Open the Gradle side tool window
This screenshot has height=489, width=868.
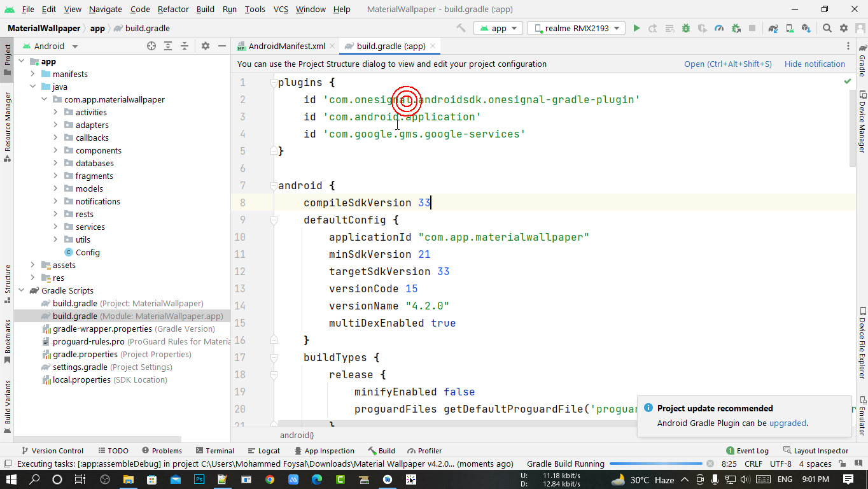(862, 61)
